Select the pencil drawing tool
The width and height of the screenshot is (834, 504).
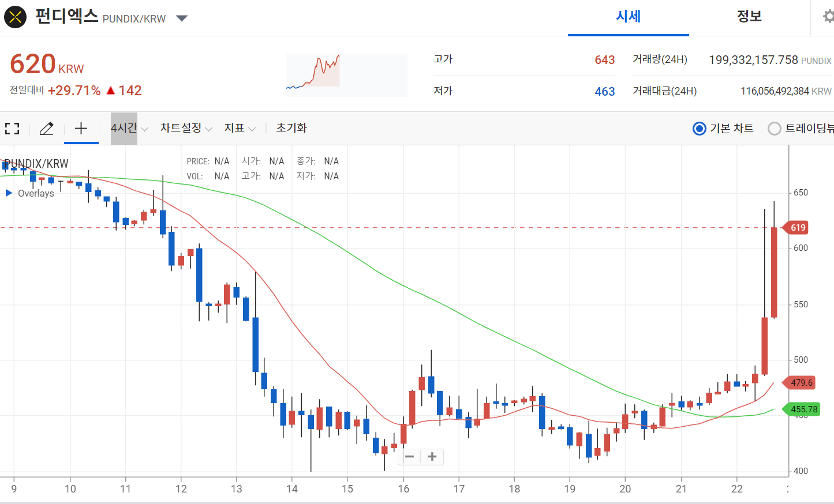(x=46, y=129)
